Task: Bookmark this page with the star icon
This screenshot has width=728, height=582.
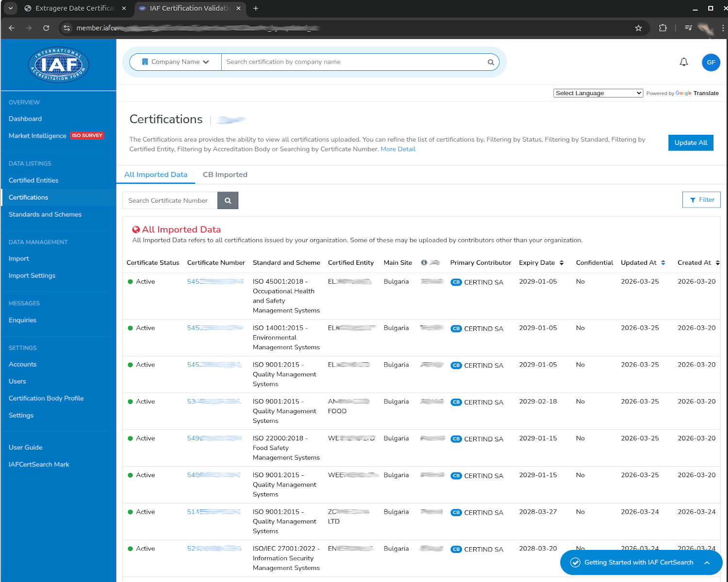Action: [x=638, y=28]
